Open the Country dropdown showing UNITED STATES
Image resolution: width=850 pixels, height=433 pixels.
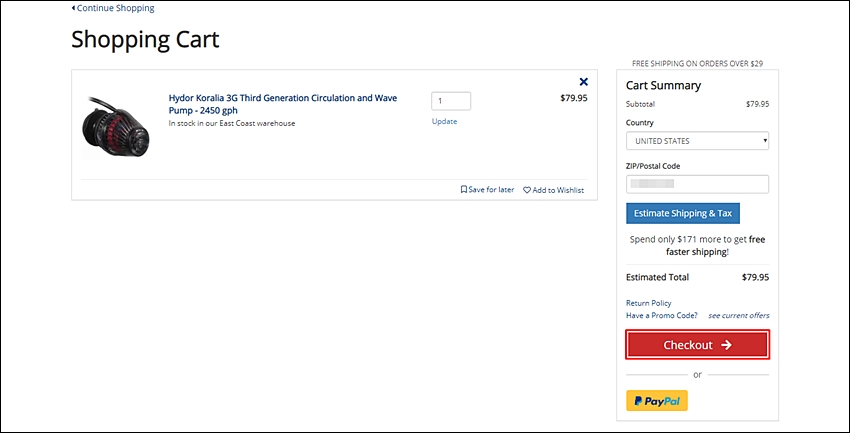pyautogui.click(x=697, y=141)
